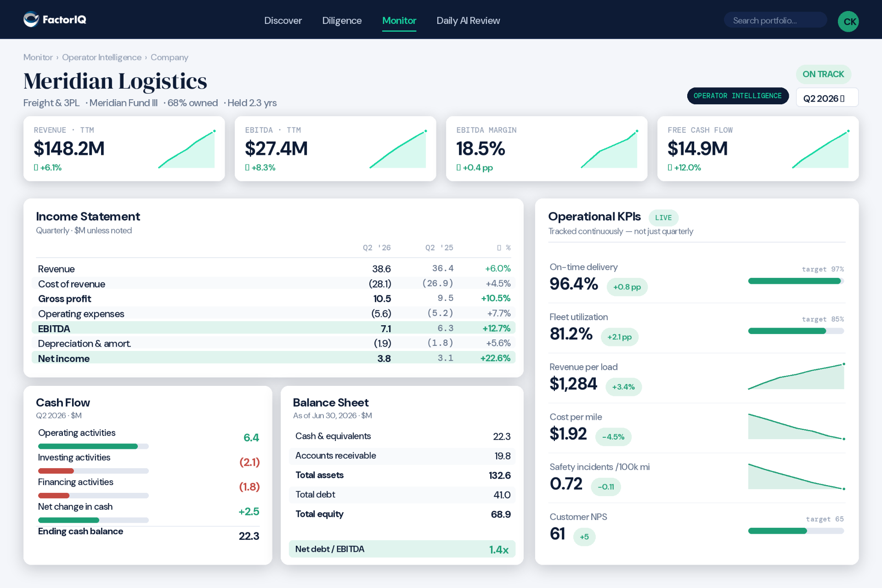Click the $27.4M EBITDA value
The height and width of the screenshot is (588, 882).
coord(276,148)
